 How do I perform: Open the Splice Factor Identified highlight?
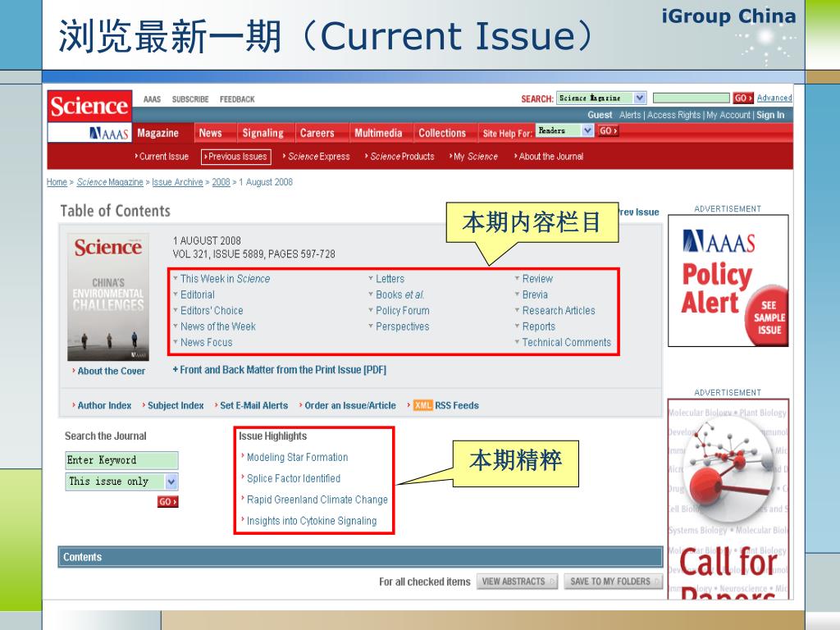coord(294,478)
